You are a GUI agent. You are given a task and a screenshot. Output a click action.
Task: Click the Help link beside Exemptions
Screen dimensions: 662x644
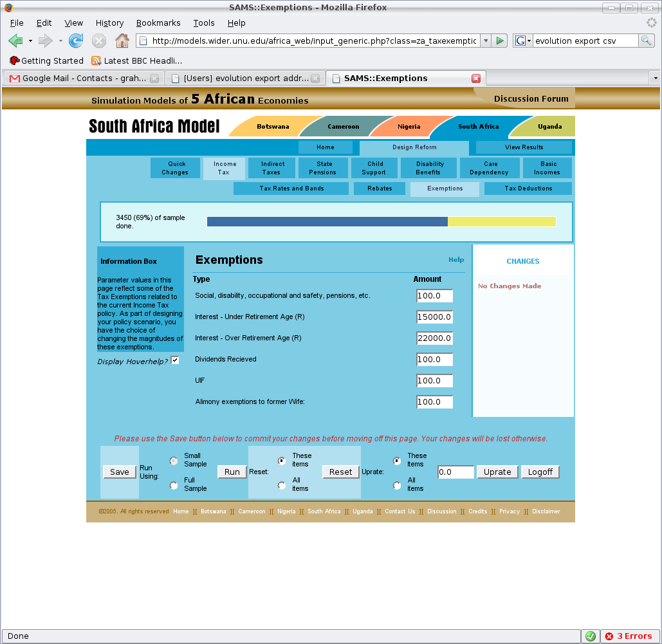455,260
